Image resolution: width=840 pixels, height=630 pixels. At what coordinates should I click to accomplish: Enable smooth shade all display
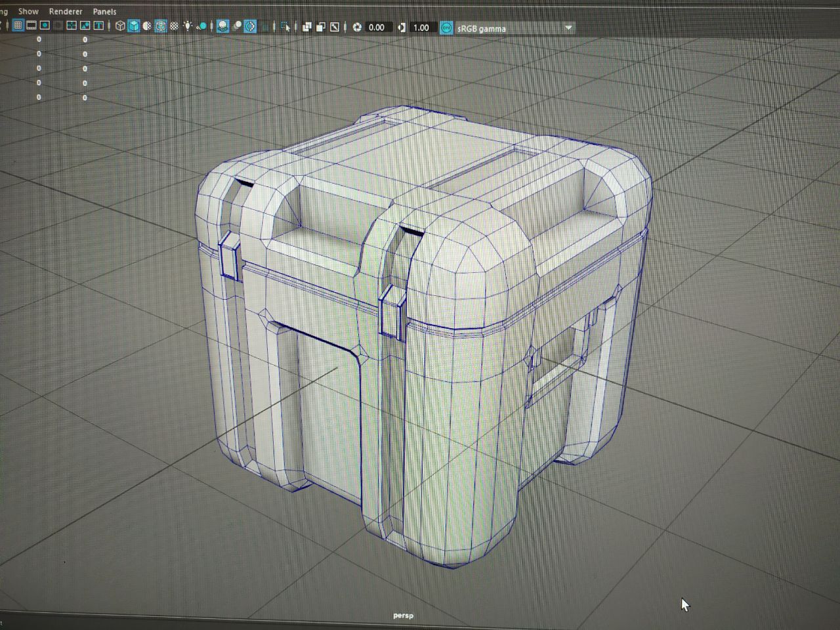click(x=134, y=26)
